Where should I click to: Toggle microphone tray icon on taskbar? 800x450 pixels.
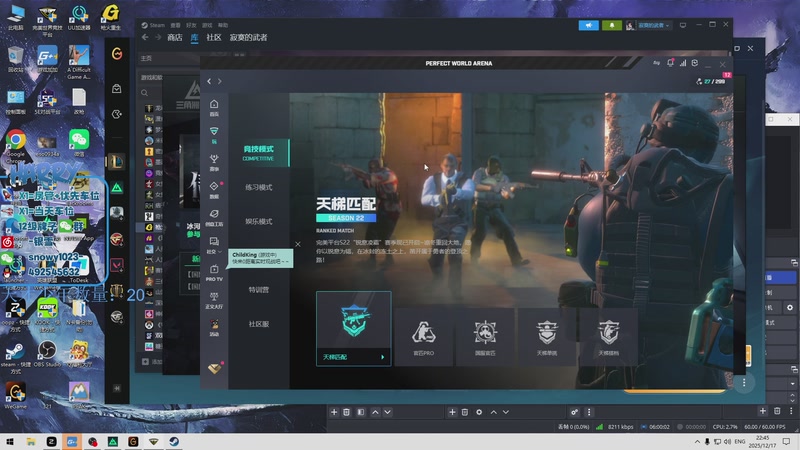[x=707, y=442]
